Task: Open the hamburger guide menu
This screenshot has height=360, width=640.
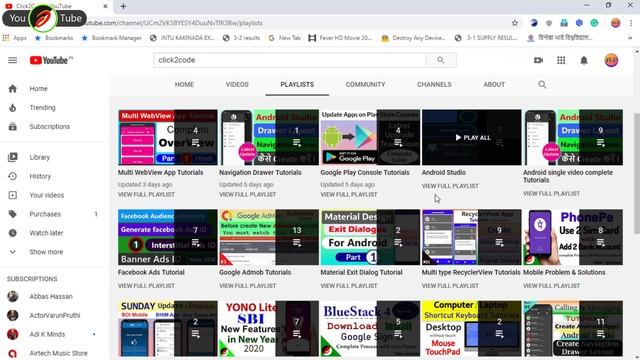Action: (13, 60)
